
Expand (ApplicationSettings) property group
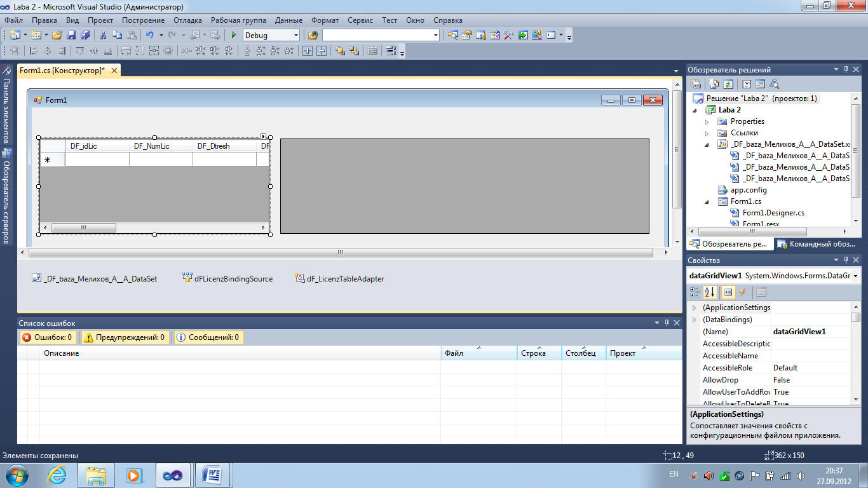(x=694, y=308)
